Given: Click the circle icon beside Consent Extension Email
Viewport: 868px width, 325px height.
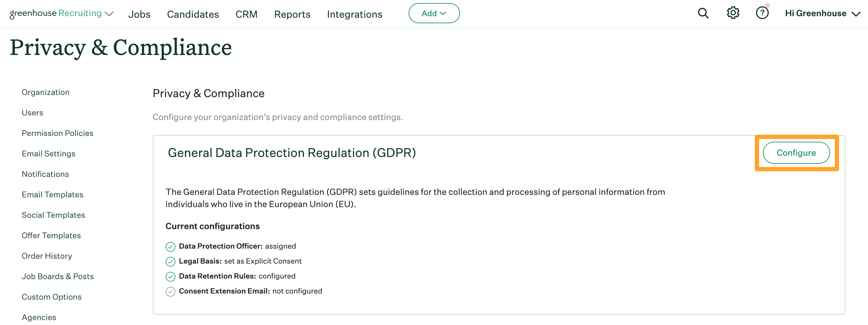Looking at the screenshot, I should [170, 291].
